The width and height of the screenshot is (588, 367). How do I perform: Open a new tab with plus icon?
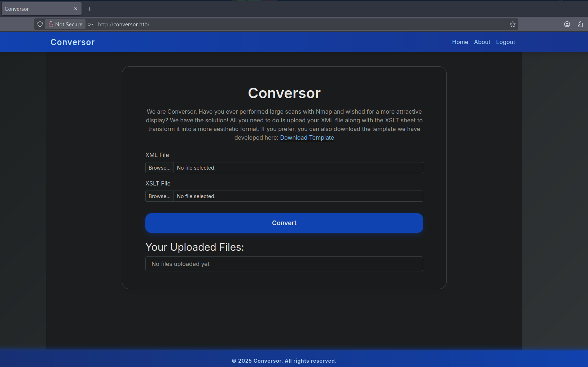click(x=89, y=9)
